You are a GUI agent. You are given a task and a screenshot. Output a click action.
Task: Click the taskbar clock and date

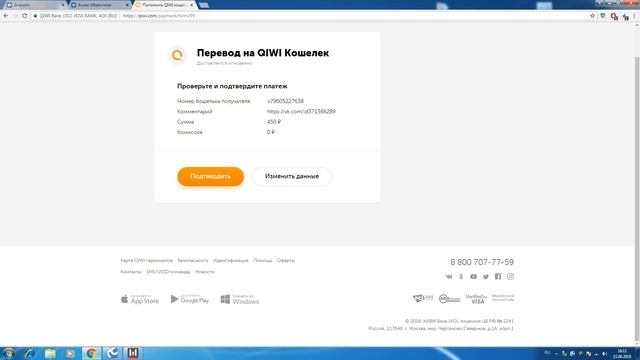pos(622,353)
